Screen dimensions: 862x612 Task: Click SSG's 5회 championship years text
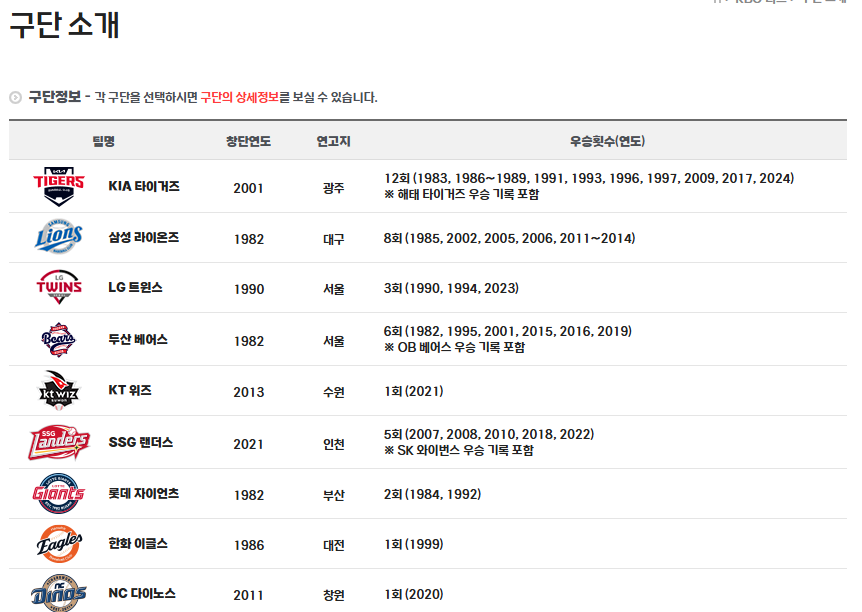pyautogui.click(x=489, y=434)
